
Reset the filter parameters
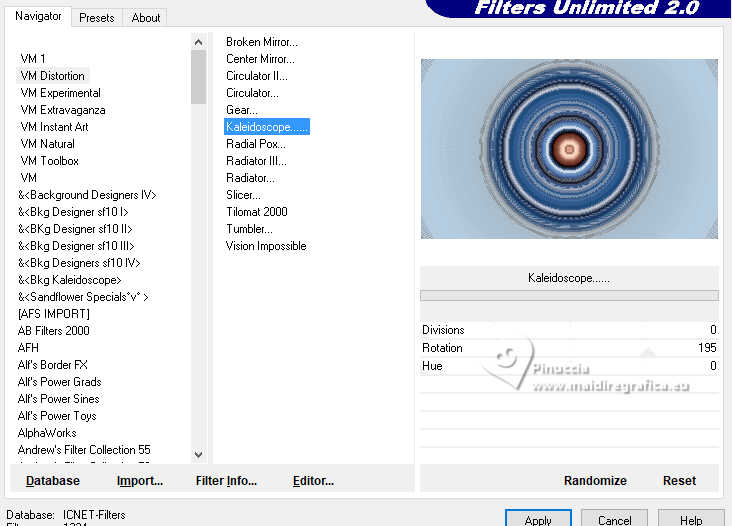[x=679, y=481]
